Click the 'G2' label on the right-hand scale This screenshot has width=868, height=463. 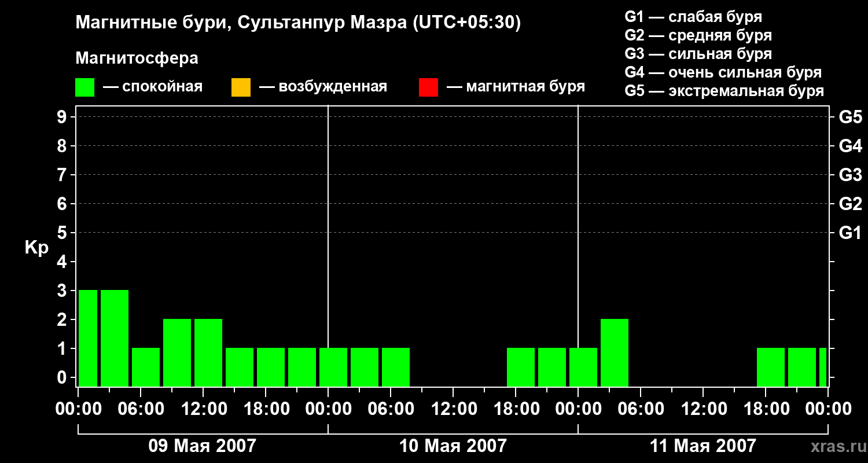click(850, 204)
